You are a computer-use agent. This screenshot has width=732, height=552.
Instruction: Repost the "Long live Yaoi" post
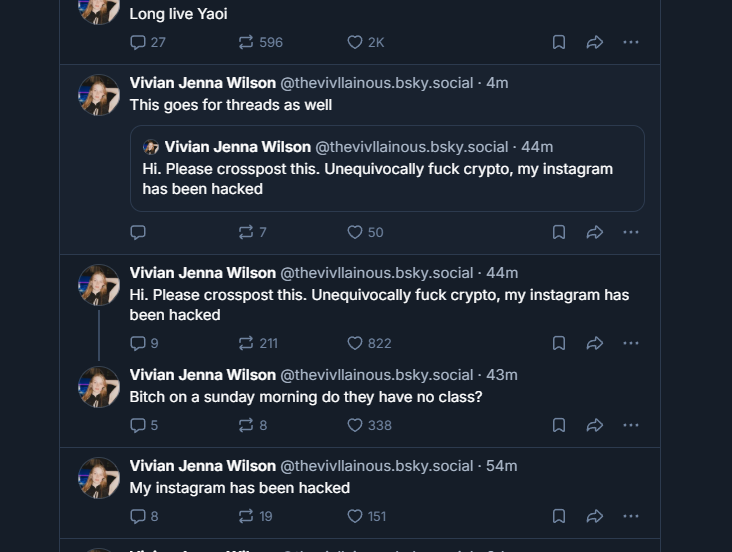(260, 42)
